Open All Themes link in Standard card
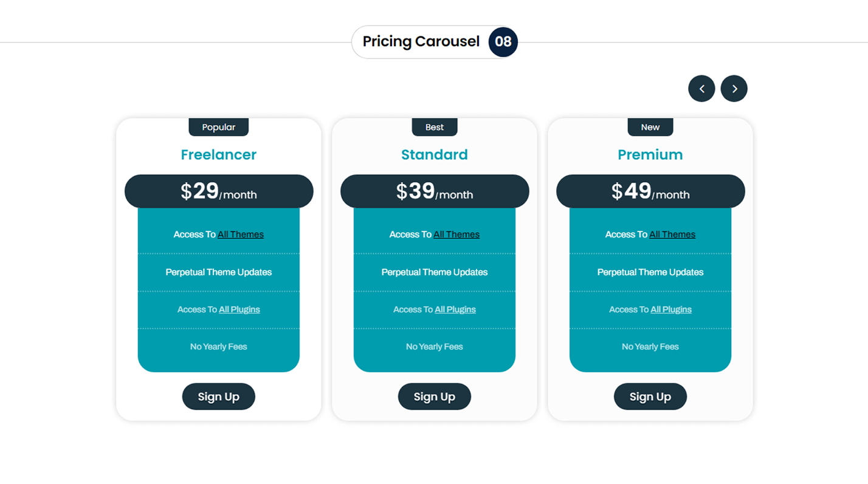Screen dimensions: 868x484 pyautogui.click(x=456, y=234)
